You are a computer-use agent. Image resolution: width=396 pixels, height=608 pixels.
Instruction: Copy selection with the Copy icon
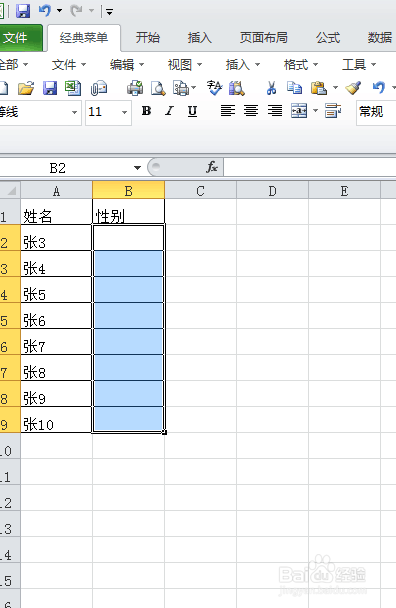pos(295,88)
